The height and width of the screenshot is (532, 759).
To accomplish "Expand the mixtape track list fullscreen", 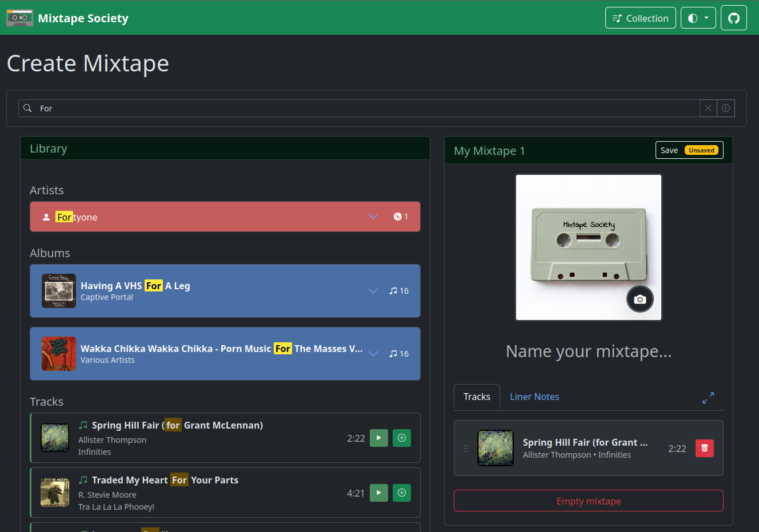I will click(x=708, y=398).
